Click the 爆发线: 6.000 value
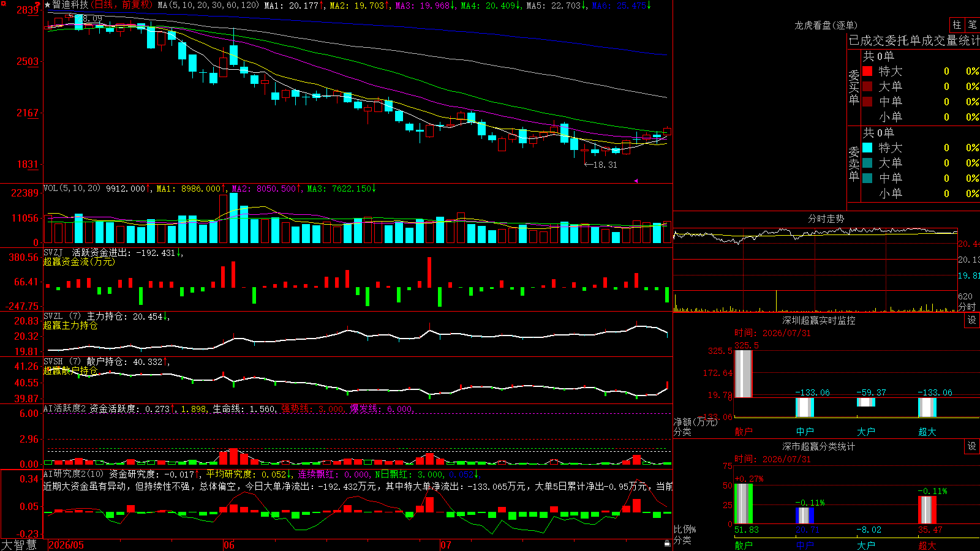Image resolution: width=980 pixels, height=551 pixels. pyautogui.click(x=382, y=408)
